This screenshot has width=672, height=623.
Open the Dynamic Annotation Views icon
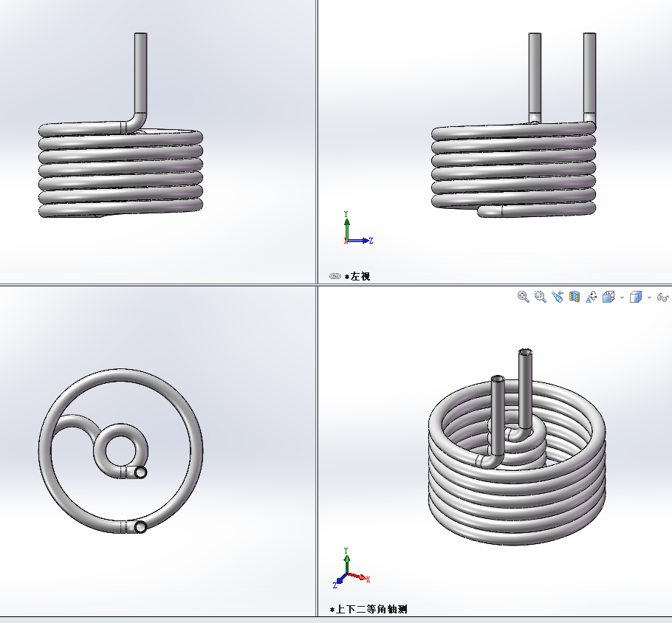point(592,297)
